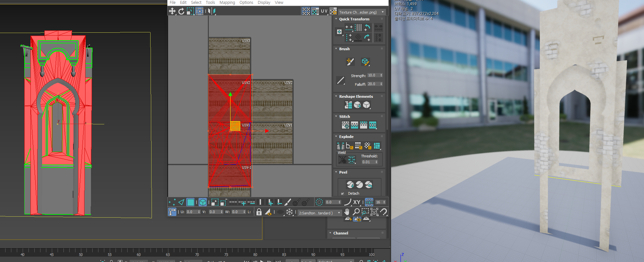This screenshot has height=262, width=644.
Task: Open the Select menu
Action: tap(196, 3)
